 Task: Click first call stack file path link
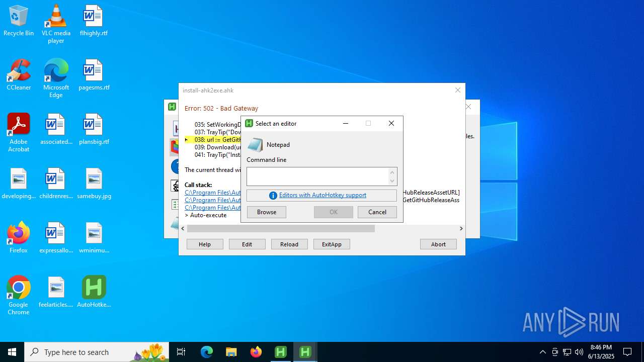(212, 193)
